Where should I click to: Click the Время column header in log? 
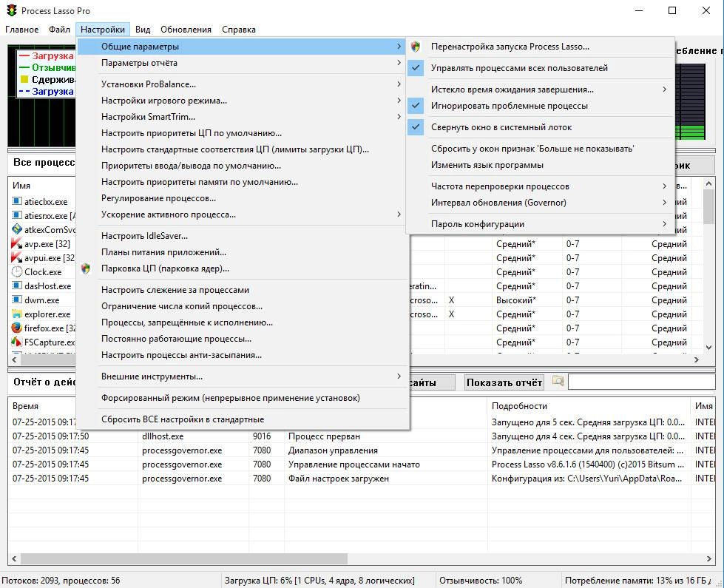pyautogui.click(x=25, y=405)
